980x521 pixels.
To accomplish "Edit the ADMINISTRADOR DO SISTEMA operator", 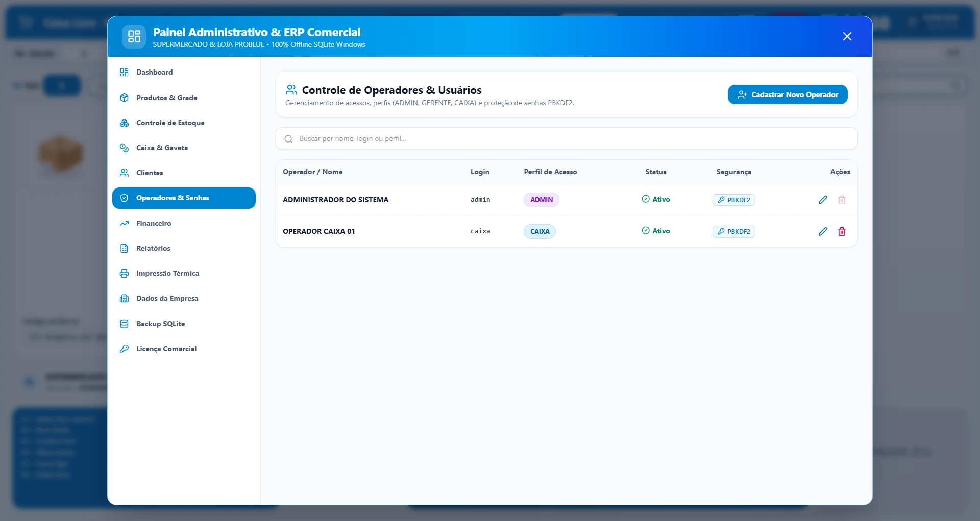I will pyautogui.click(x=823, y=200).
